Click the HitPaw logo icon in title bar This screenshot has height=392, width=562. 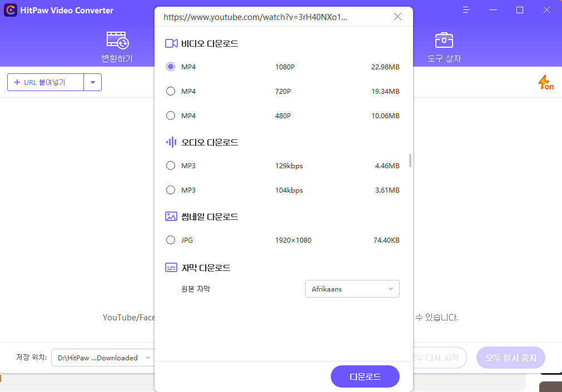click(x=9, y=10)
